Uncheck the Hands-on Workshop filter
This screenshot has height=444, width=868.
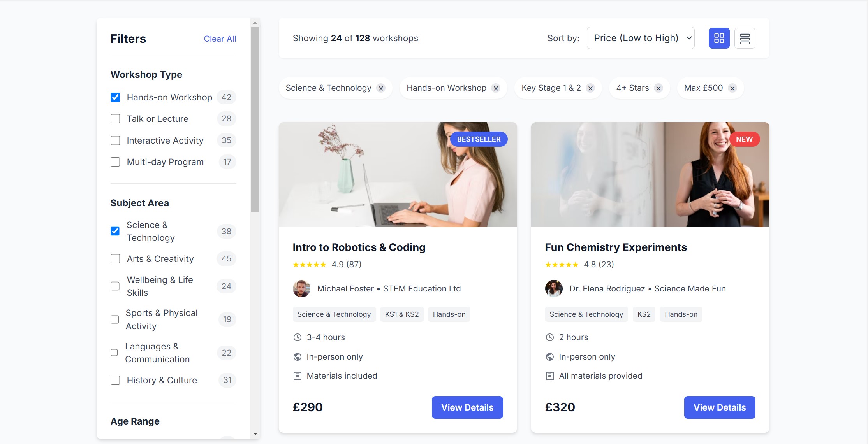[x=115, y=97]
